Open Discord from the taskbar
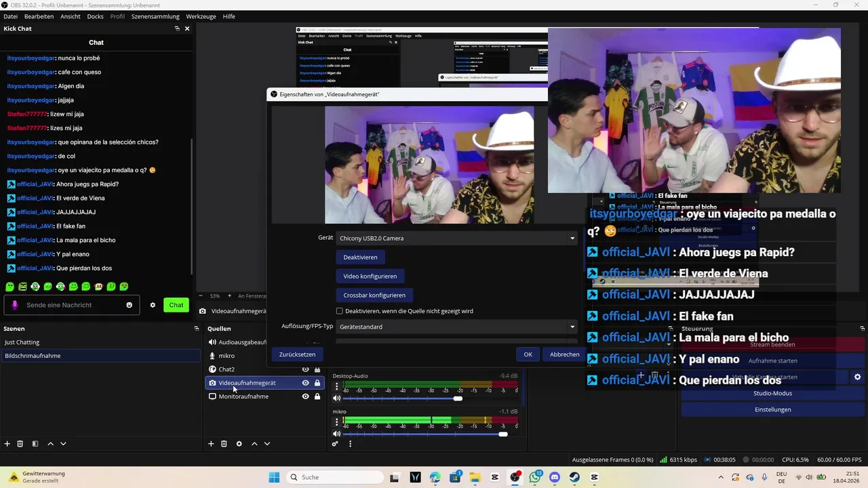 (555, 477)
